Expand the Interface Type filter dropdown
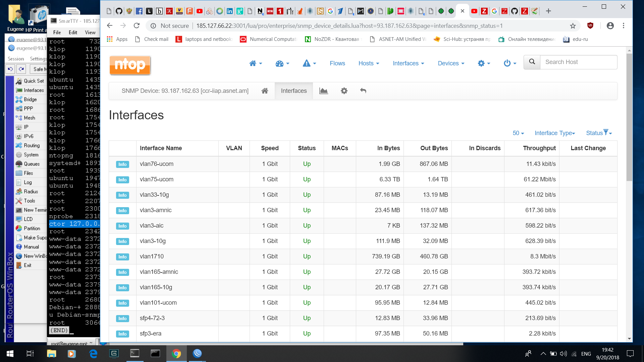This screenshot has width=644, height=362. pos(554,133)
